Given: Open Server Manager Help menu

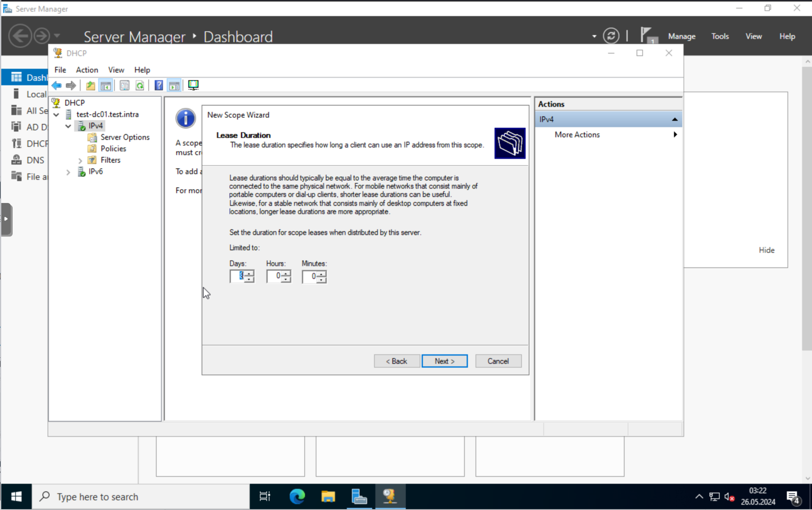Looking at the screenshot, I should point(787,36).
